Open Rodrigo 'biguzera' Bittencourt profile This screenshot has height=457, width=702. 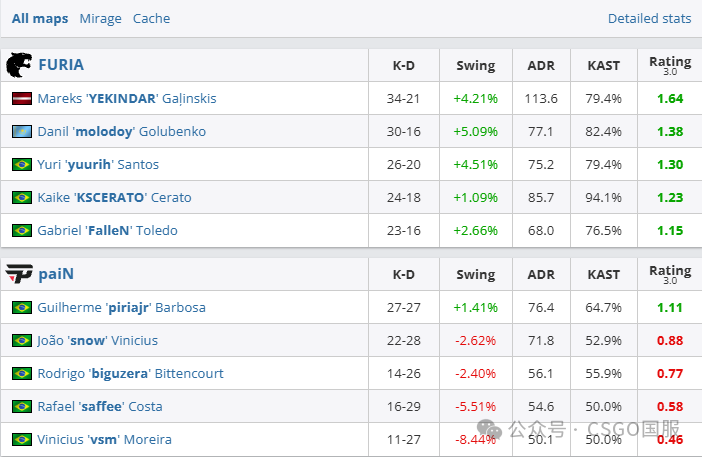click(130, 374)
